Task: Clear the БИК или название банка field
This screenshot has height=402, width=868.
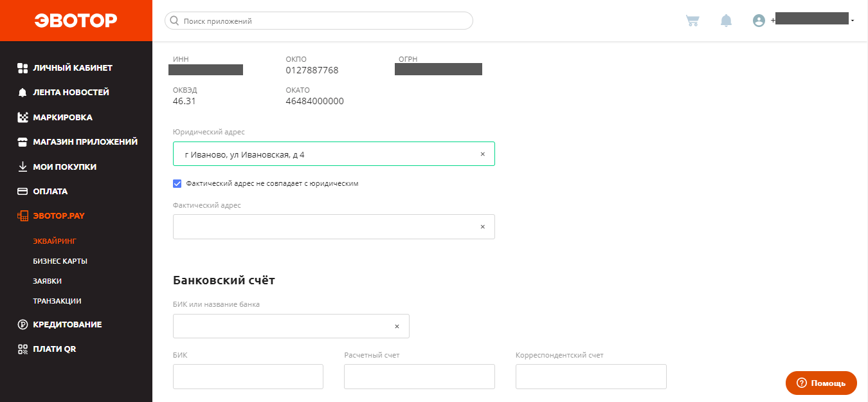Action: click(397, 326)
